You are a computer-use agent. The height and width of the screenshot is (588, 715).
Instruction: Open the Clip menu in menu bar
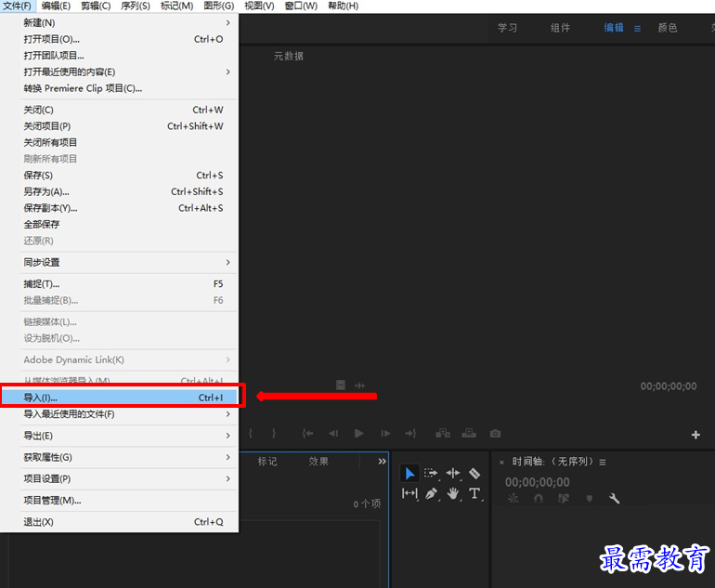pyautogui.click(x=96, y=6)
